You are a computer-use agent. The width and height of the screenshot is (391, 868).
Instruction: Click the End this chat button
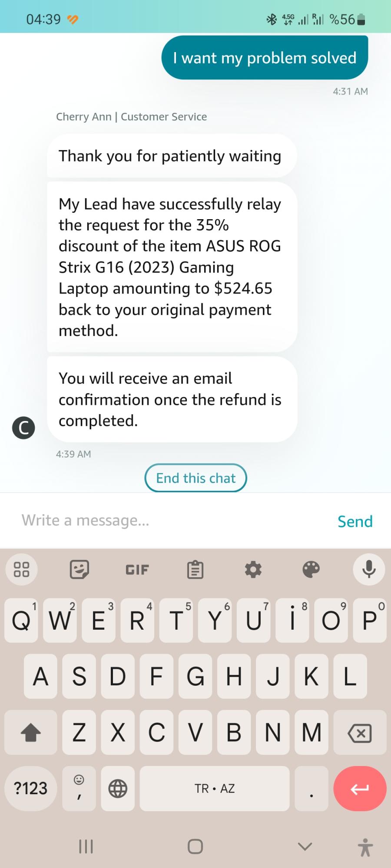[195, 478]
